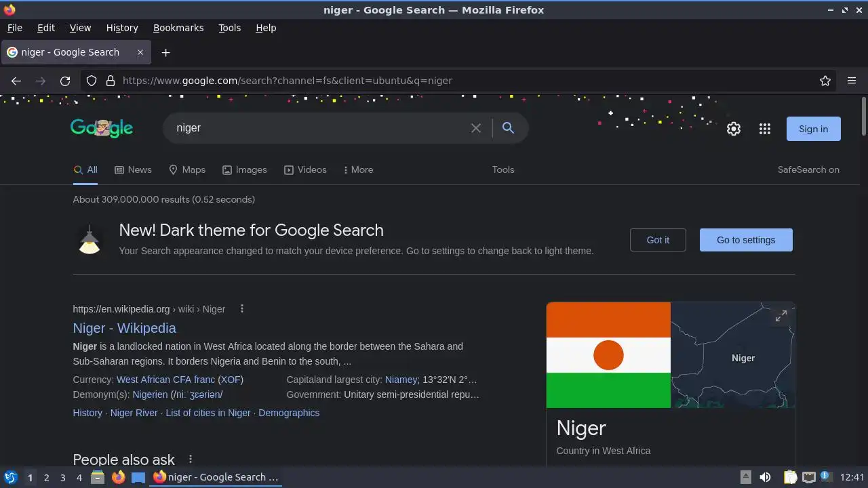Open the SafeSearch on setting
Viewport: 868px width, 488px height.
pos(808,169)
